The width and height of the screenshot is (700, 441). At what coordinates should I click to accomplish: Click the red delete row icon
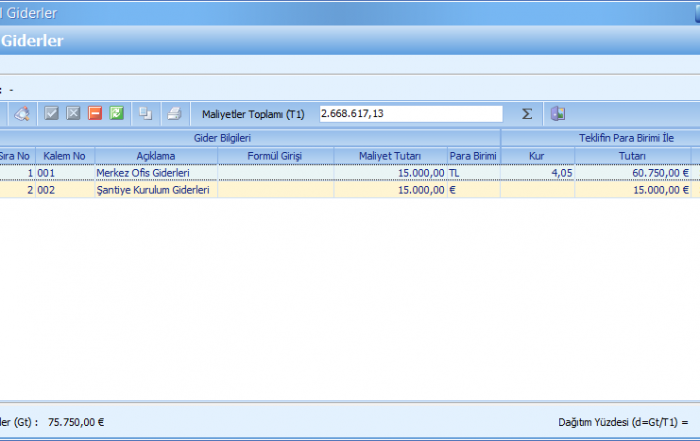point(95,114)
